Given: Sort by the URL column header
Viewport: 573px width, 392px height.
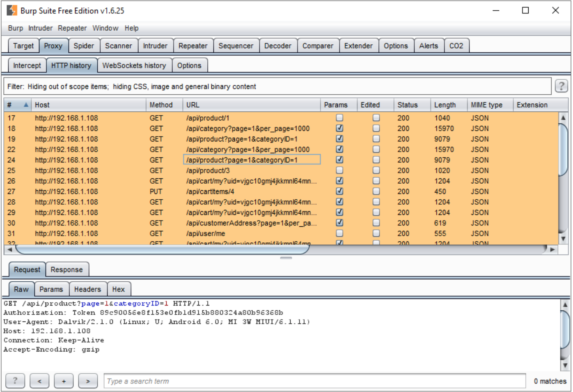Looking at the screenshot, I should (252, 105).
